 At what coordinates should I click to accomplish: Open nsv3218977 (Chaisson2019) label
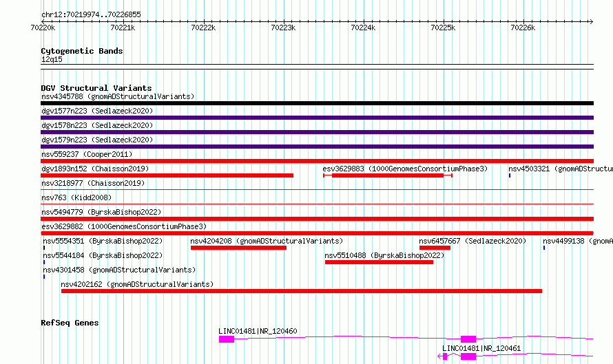click(x=93, y=183)
